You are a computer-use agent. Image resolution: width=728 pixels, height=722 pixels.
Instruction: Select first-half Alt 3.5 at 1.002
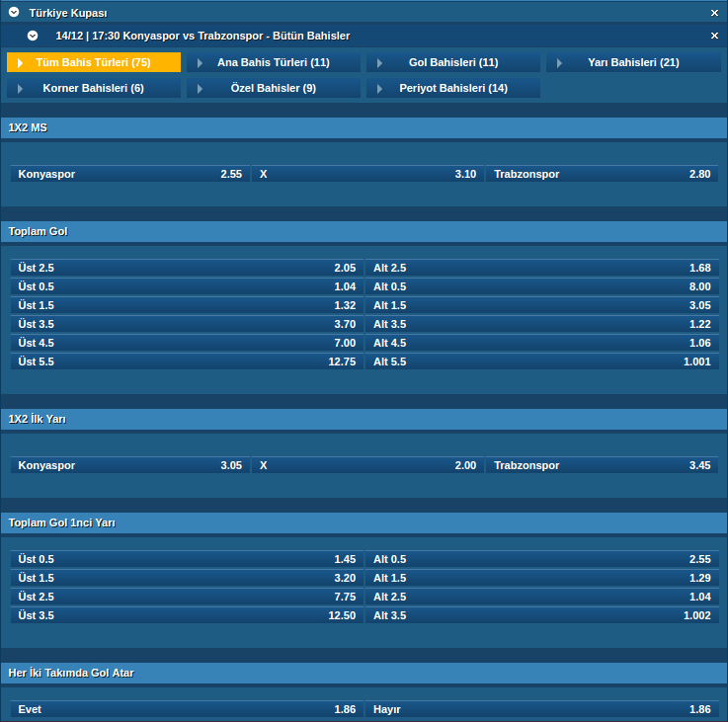click(542, 615)
